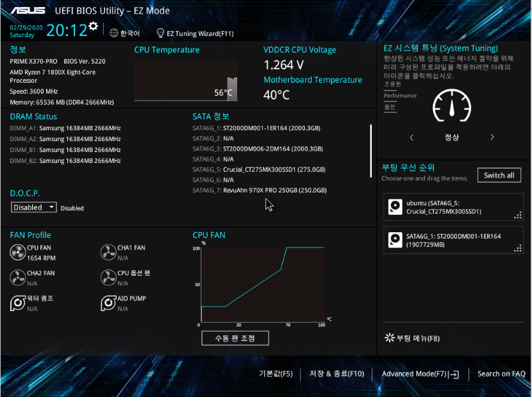Click the CPU FAN spinner icon
532x397 pixels.
pos(18,252)
